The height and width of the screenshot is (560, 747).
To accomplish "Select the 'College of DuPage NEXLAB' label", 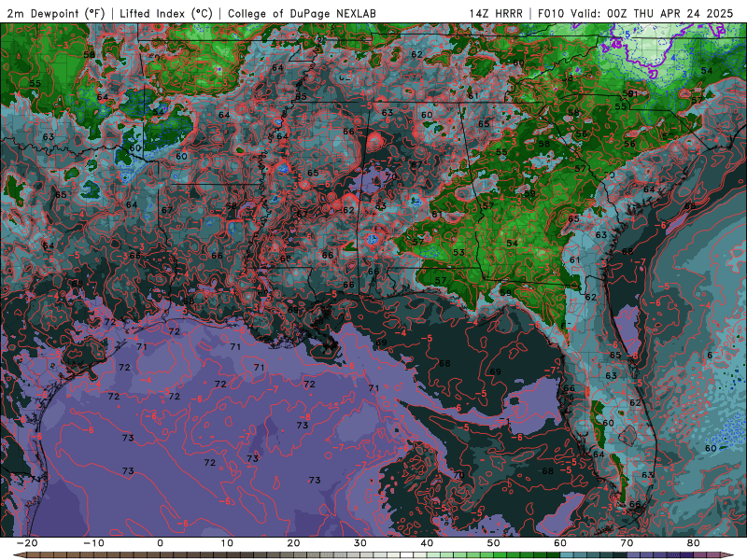I will click(x=302, y=13).
